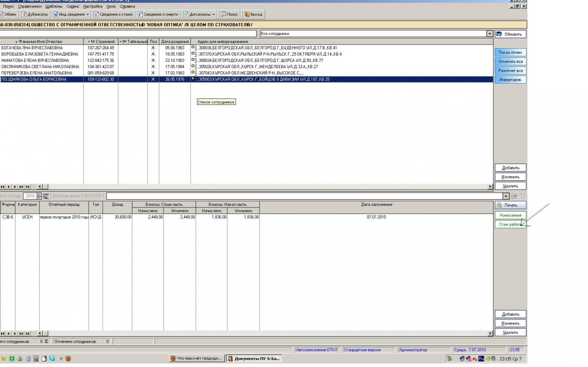Open the Сервис menu
Image resolution: width=588 pixels, height=367 pixels.
73,6
